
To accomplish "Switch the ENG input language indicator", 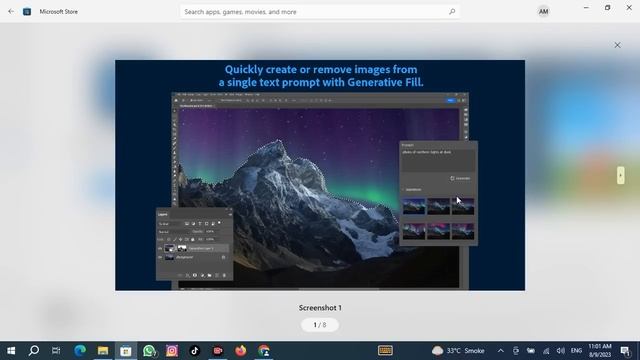I will pos(576,351).
